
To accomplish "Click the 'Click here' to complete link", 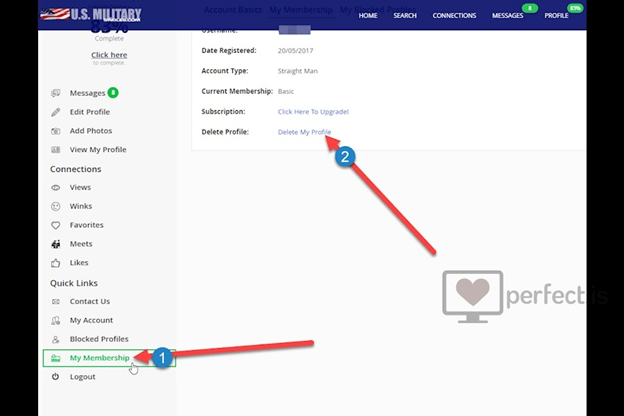I will (x=109, y=55).
